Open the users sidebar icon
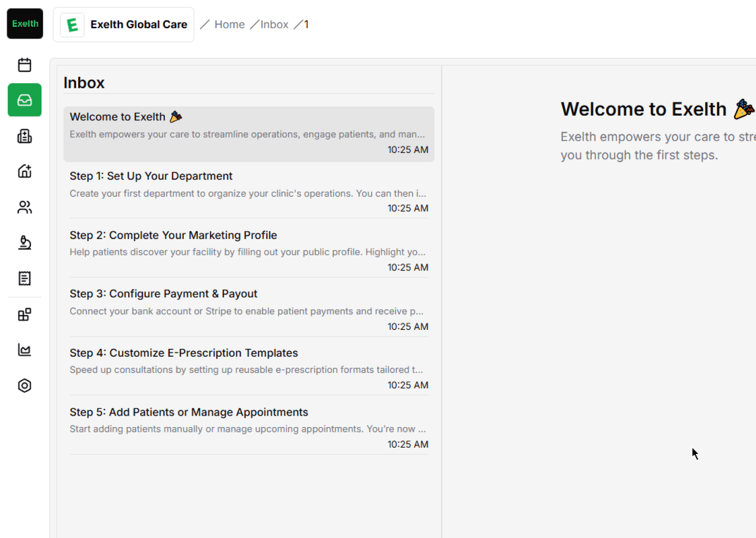Image resolution: width=756 pixels, height=538 pixels. [x=25, y=207]
